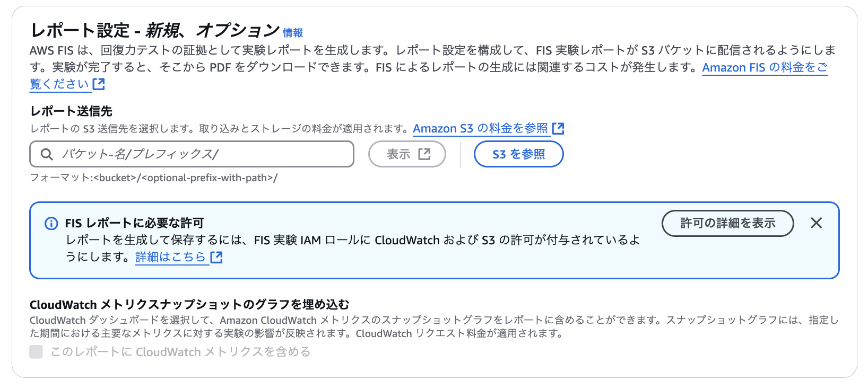Viewport: 868px width, 389px height.
Task: Click the external link icon after Amazon S3 pricing link
Action: [558, 128]
